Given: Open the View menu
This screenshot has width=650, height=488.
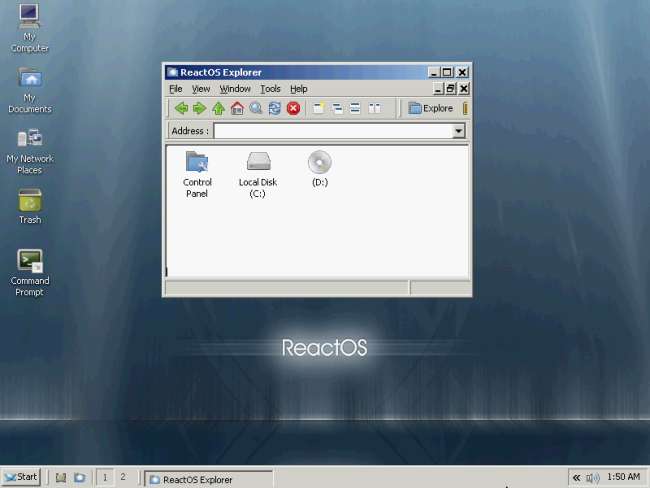Looking at the screenshot, I should (201, 89).
